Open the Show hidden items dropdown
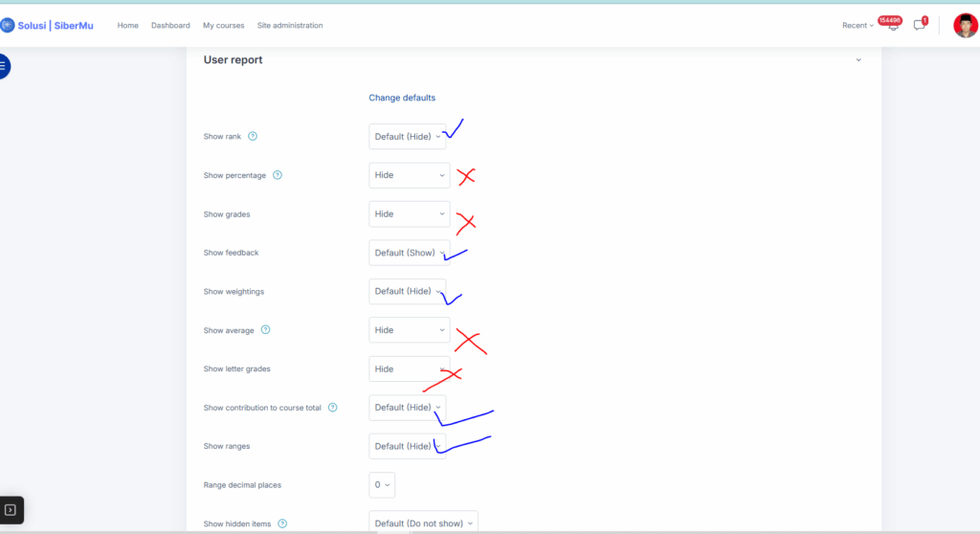The image size is (980, 534). [x=423, y=523]
